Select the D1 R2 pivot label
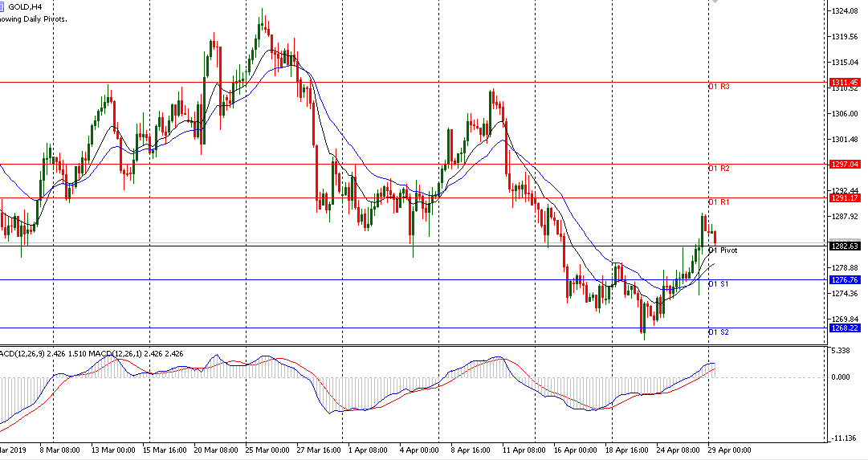The image size is (868, 460). pyautogui.click(x=718, y=169)
